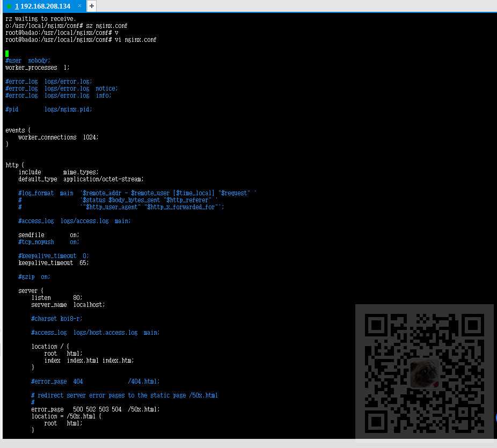Click the '#user nobody;' comment line

click(27, 61)
